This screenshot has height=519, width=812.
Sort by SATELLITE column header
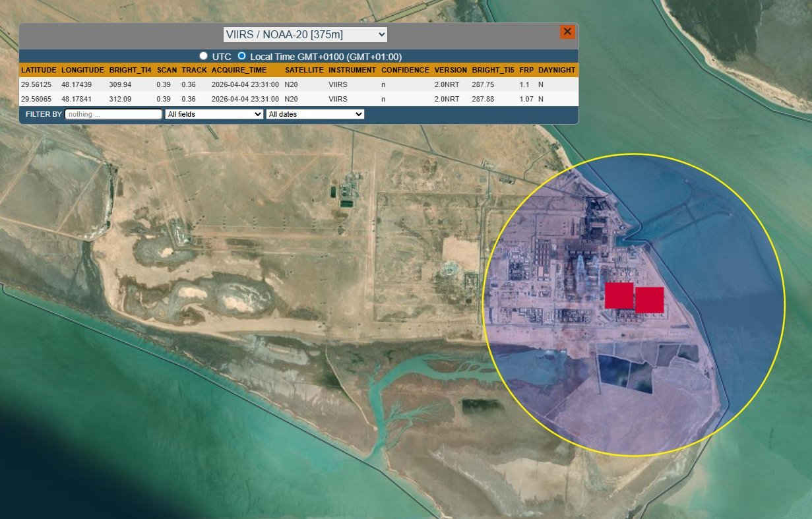[304, 70]
